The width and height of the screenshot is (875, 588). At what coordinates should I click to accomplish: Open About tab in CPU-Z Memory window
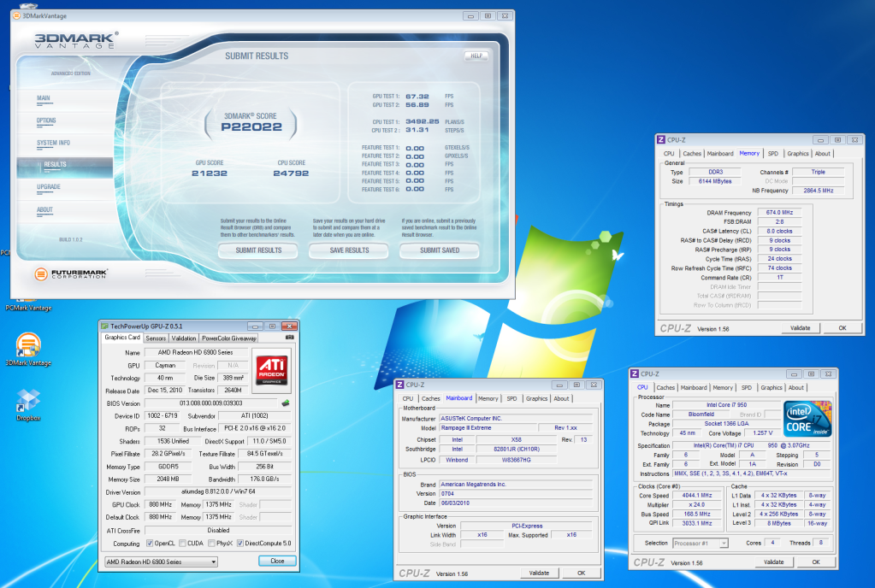pyautogui.click(x=823, y=154)
